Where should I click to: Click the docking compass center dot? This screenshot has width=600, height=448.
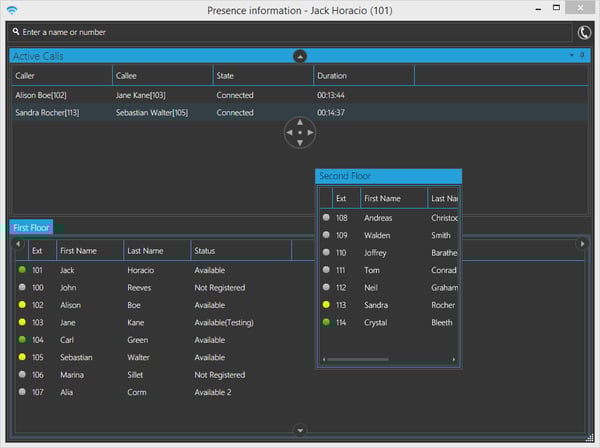[x=300, y=133]
